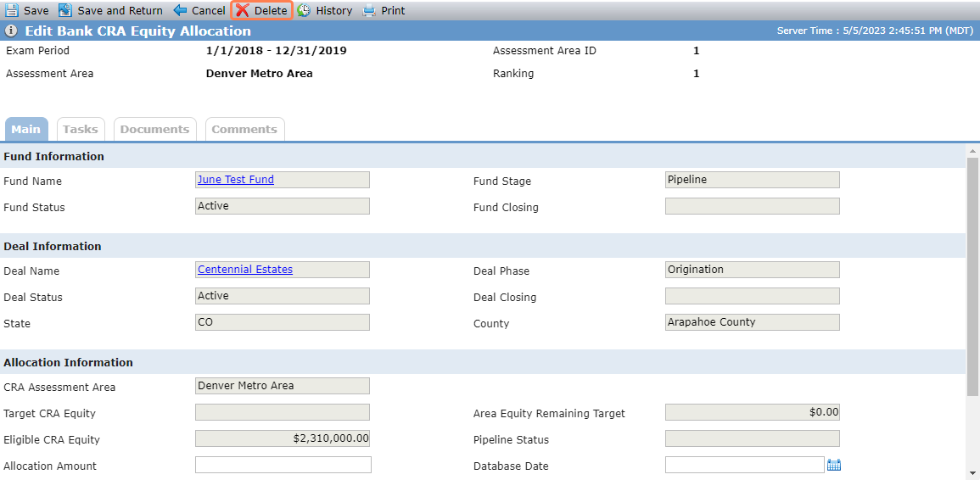980x480 pixels.
Task: Click the red X Delete icon
Action: click(x=243, y=11)
